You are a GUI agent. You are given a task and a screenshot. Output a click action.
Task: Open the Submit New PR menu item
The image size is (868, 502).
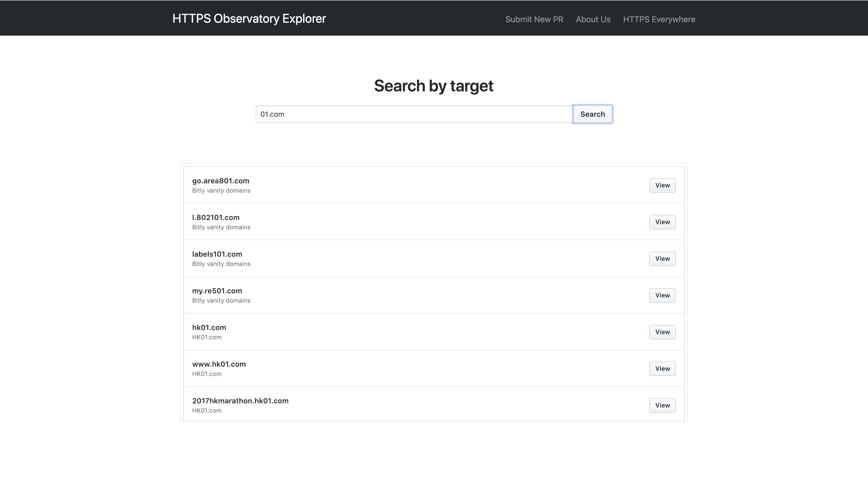pos(534,19)
